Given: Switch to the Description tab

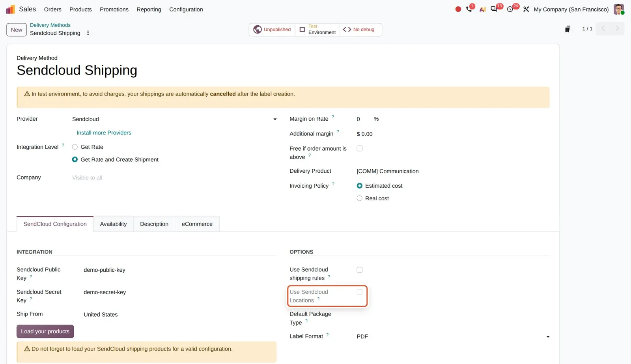Looking at the screenshot, I should click(154, 224).
